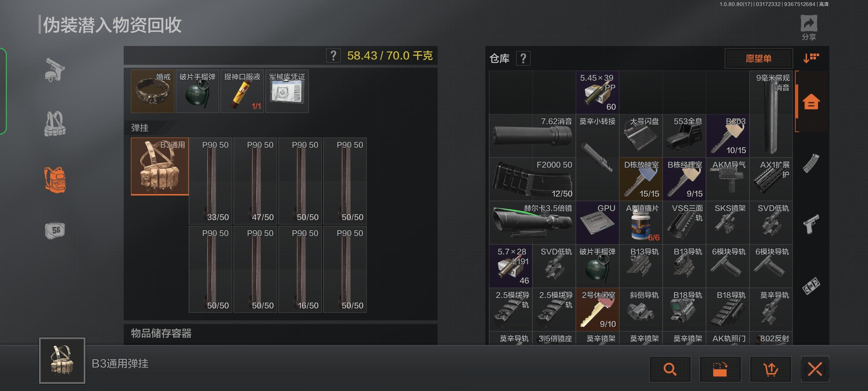Select the frag grenade in the backpack
The width and height of the screenshot is (868, 391).
pyautogui.click(x=197, y=91)
